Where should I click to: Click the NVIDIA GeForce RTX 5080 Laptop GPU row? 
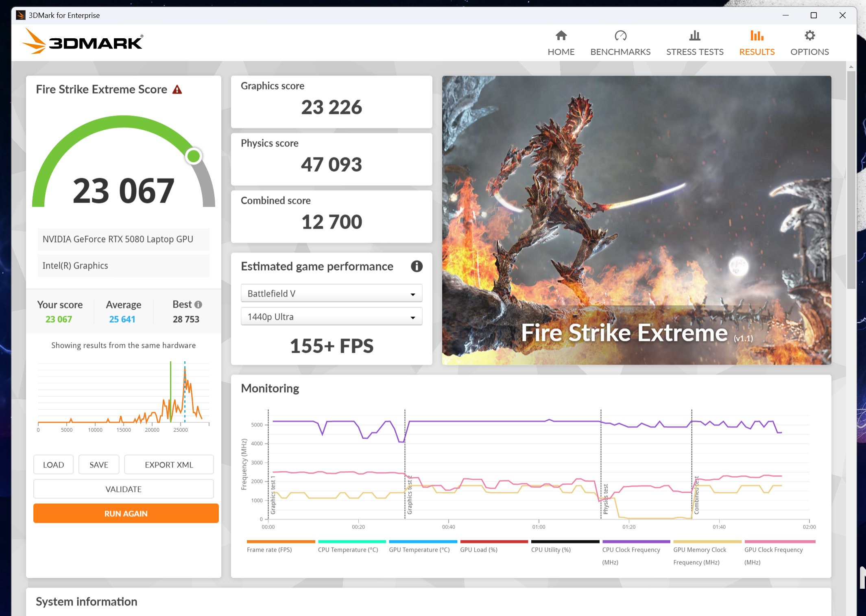tap(124, 239)
